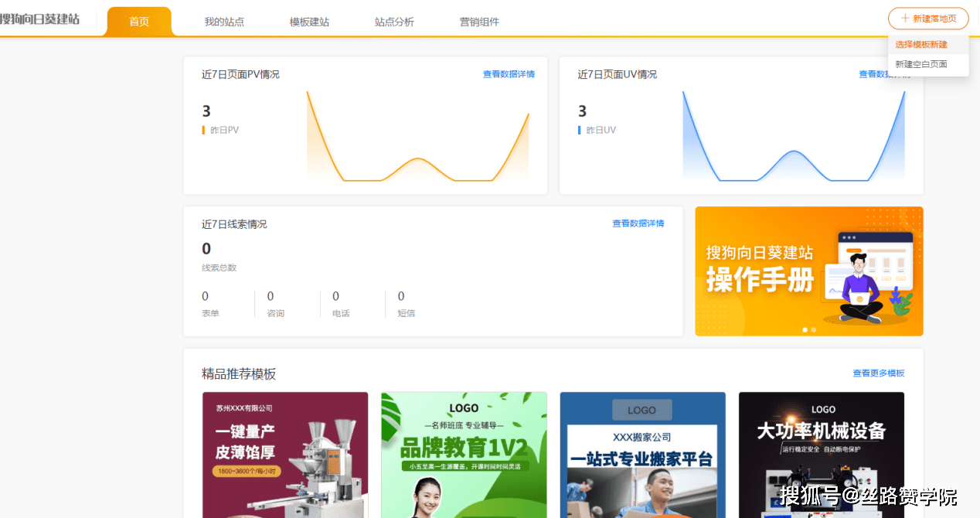The width and height of the screenshot is (980, 518).
Task: Click the 搜狗向日葵建站 logo
Action: [39, 19]
